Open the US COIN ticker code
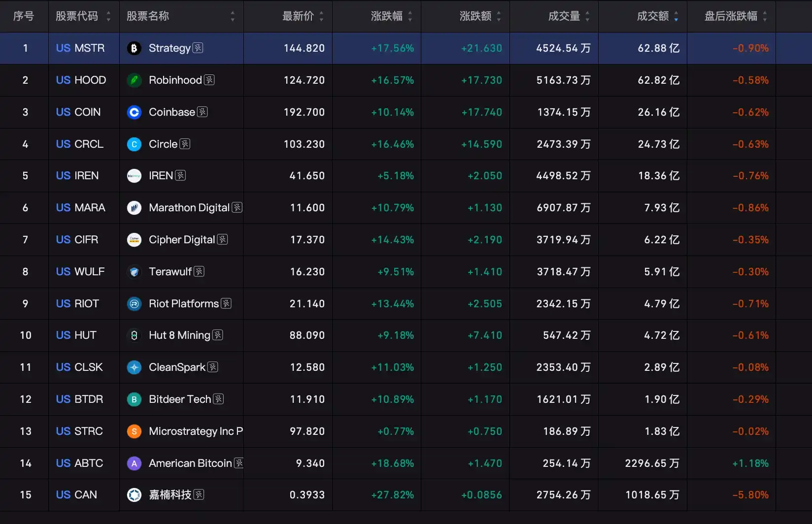This screenshot has width=812, height=524. (78, 112)
